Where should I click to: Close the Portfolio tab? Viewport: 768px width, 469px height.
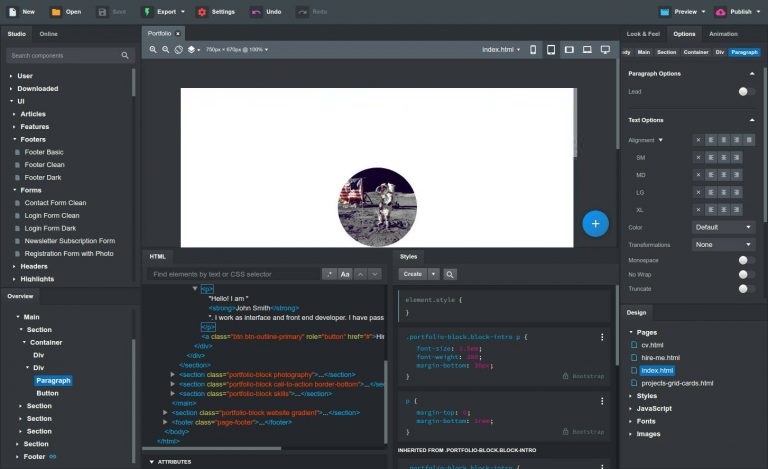point(178,33)
